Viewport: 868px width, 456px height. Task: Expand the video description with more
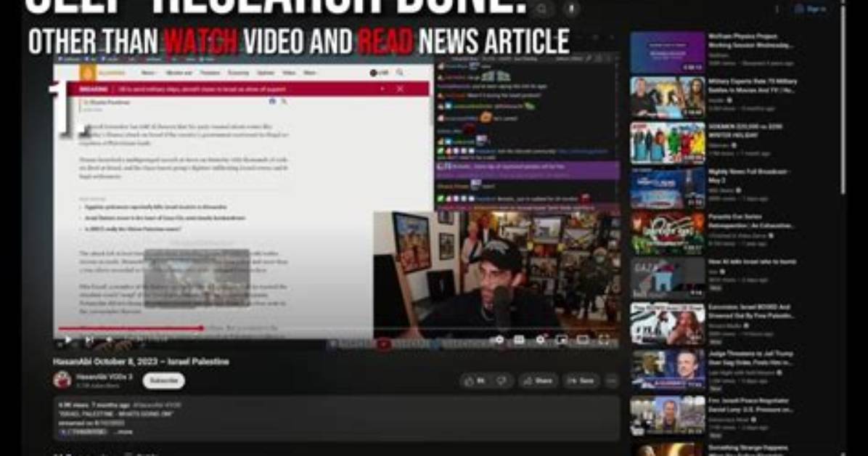coord(125,431)
